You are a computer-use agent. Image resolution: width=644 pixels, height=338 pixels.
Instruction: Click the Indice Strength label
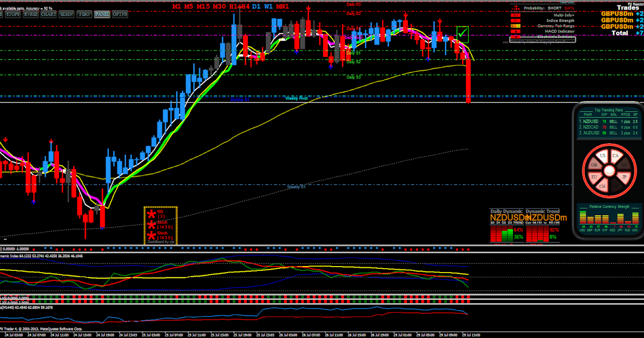click(560, 20)
